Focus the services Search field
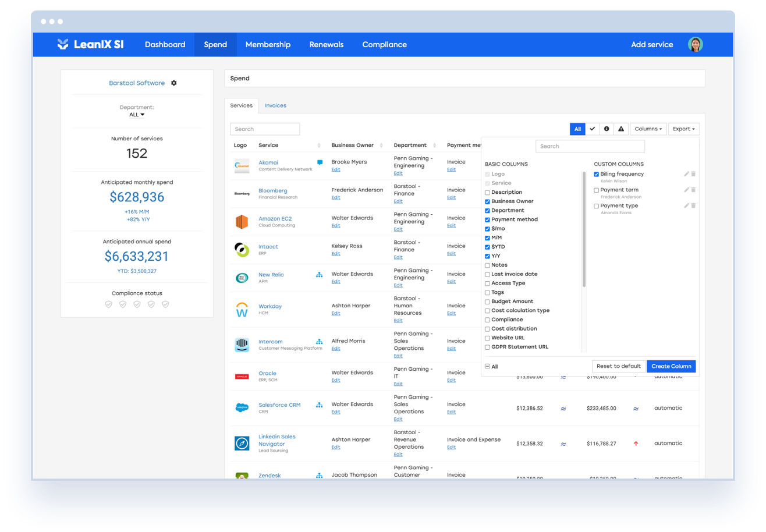 pyautogui.click(x=265, y=129)
